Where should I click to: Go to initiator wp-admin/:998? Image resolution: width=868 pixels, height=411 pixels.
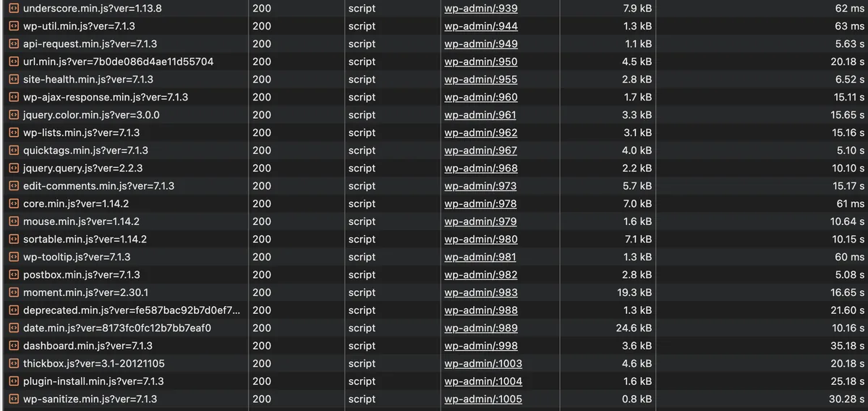[x=481, y=346]
